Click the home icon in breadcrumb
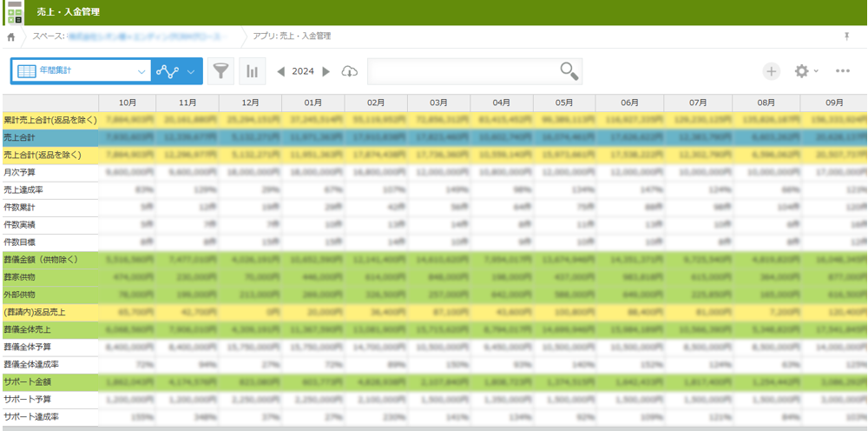This screenshot has width=868, height=431. click(10, 36)
